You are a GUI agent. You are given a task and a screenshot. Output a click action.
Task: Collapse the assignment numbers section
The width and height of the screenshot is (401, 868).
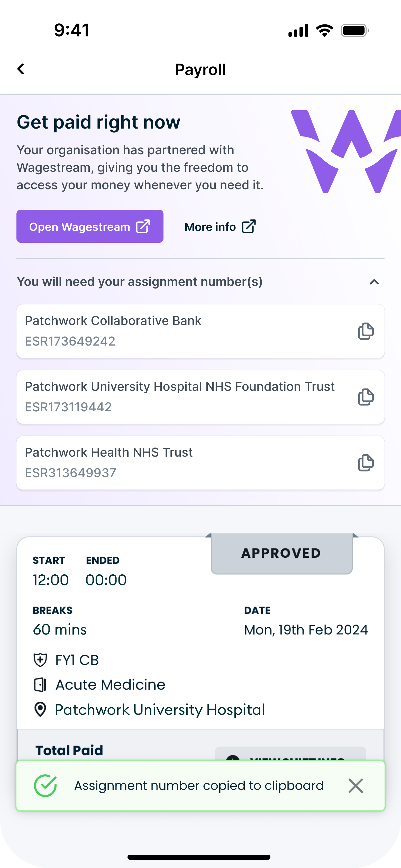coord(374,282)
